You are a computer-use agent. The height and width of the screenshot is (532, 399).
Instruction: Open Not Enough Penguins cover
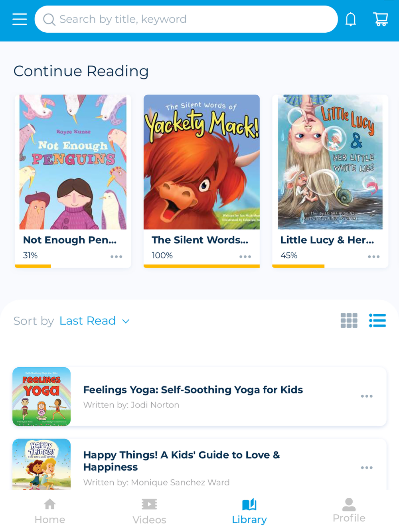(73, 162)
